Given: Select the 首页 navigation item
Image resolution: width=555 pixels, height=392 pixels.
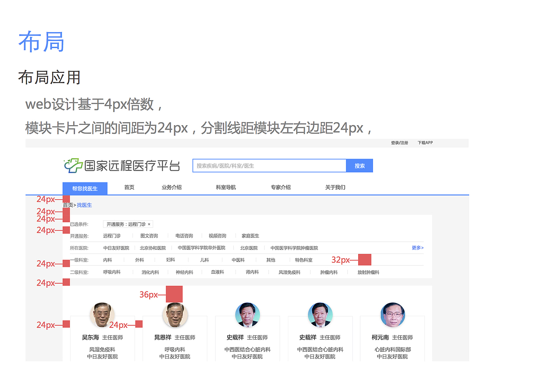Looking at the screenshot, I should 129,187.
